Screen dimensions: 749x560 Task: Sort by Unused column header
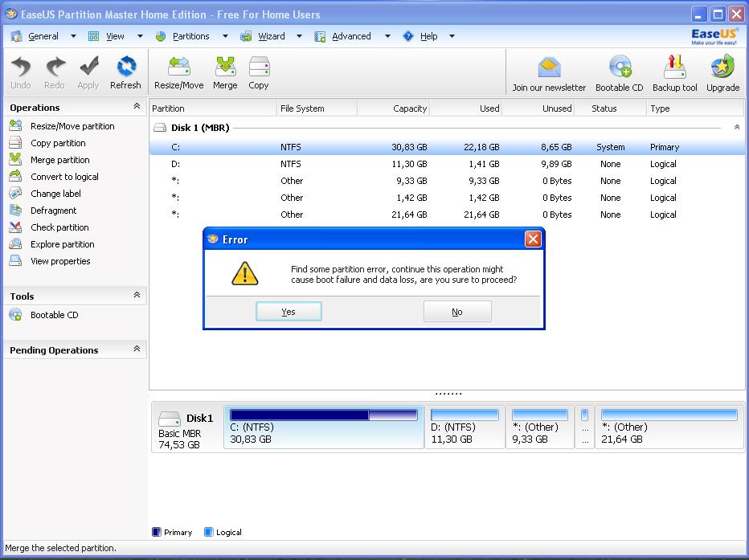tap(538, 108)
